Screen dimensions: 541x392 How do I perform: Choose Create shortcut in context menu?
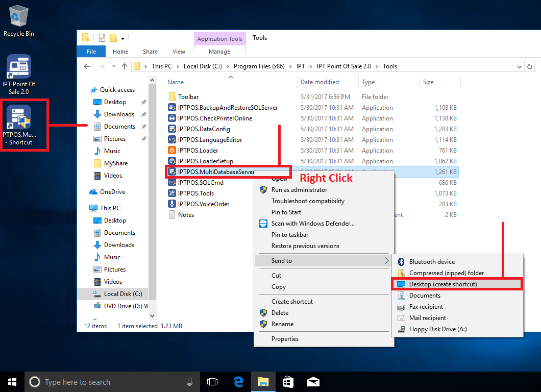324,301
